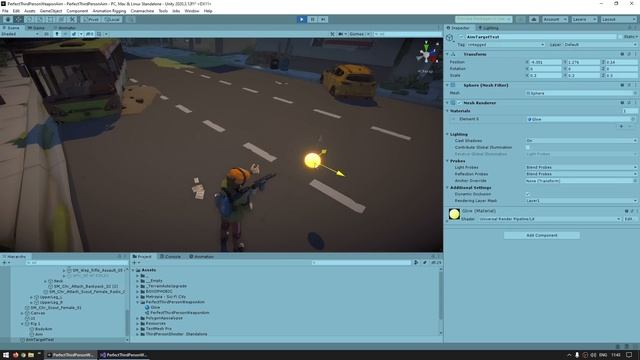Open the Light Probes dropdown
This screenshot has width=640, height=360.
pyautogui.click(x=581, y=167)
